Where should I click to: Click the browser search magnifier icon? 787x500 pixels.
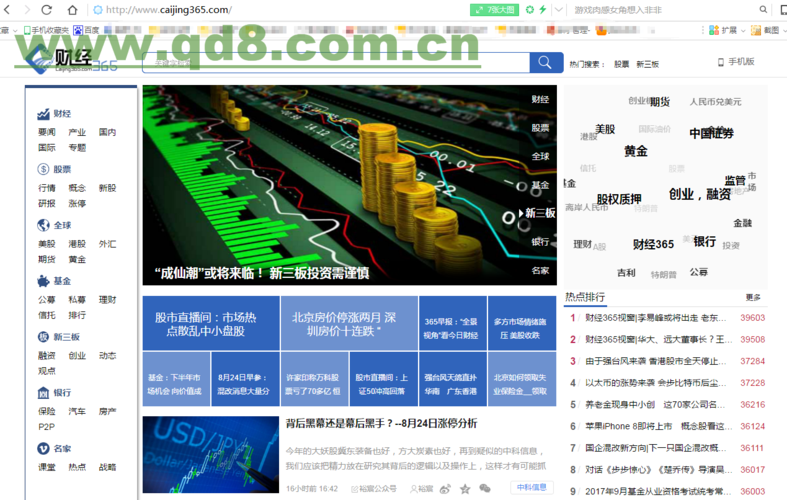click(x=763, y=10)
